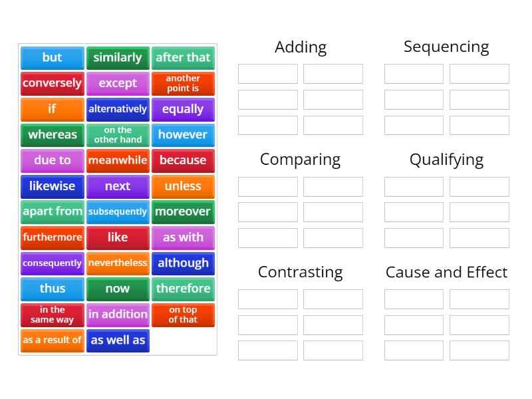Image resolution: width=532 pixels, height=399 pixels.
Task: Click the top slot under Qualifying
Action: pyautogui.click(x=413, y=187)
